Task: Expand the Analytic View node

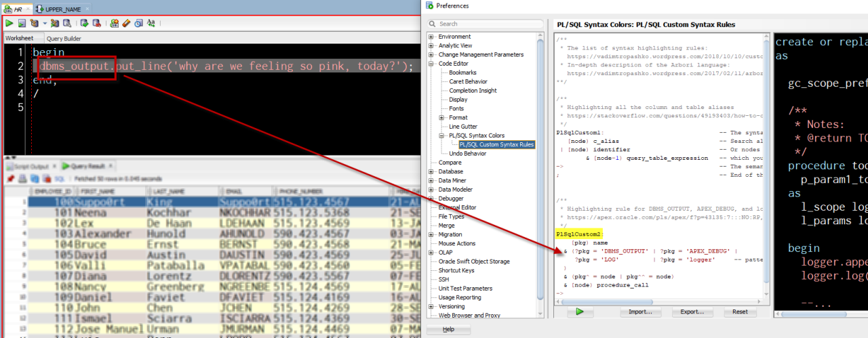Action: [431, 45]
